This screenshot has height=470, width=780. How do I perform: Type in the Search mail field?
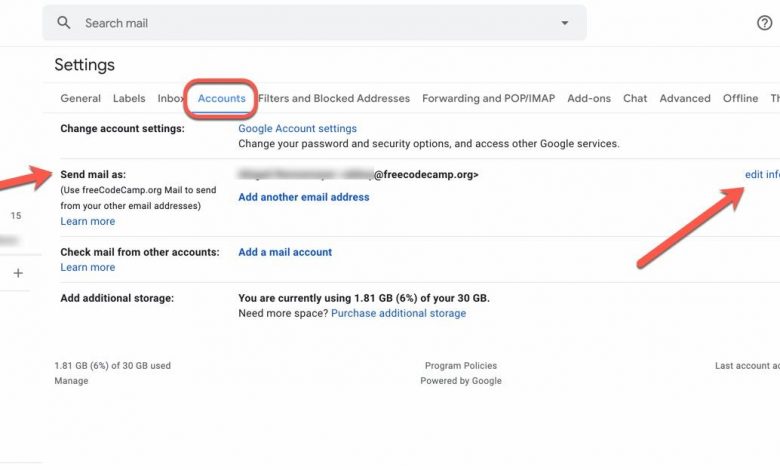coord(300,23)
